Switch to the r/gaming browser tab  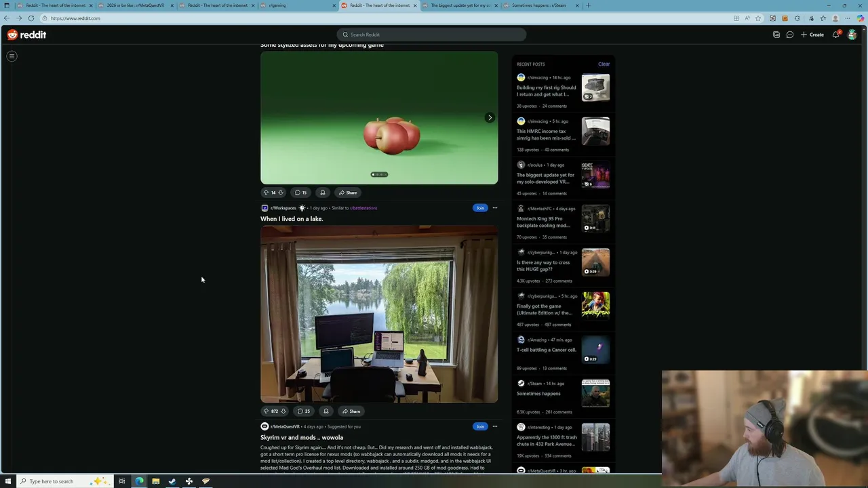click(x=298, y=5)
